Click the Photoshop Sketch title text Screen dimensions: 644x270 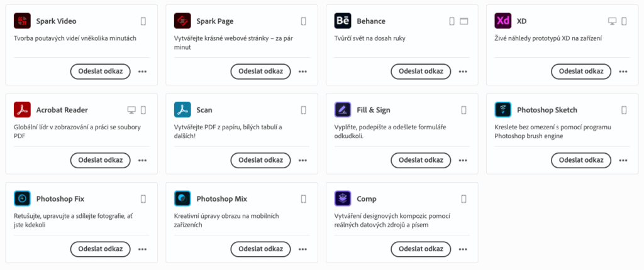547,110
